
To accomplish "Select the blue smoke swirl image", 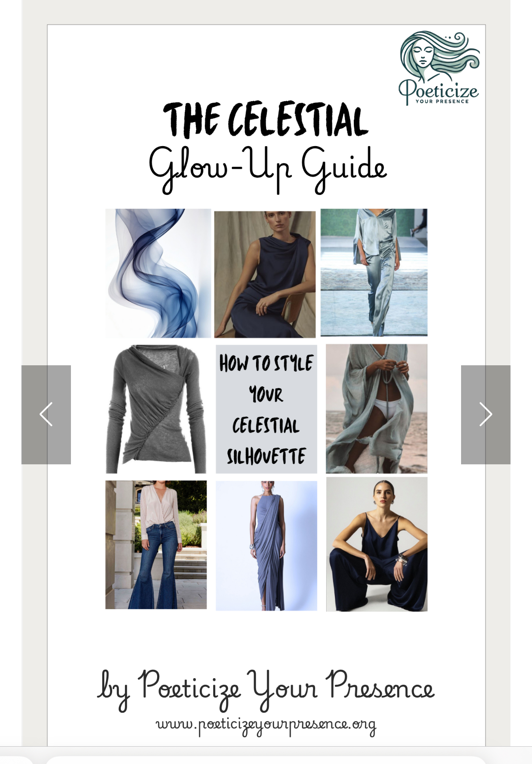I will coord(158,273).
